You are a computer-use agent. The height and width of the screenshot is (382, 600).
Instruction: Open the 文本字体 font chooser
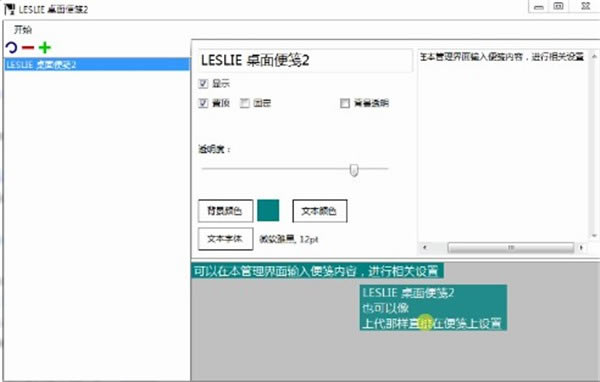[225, 239]
